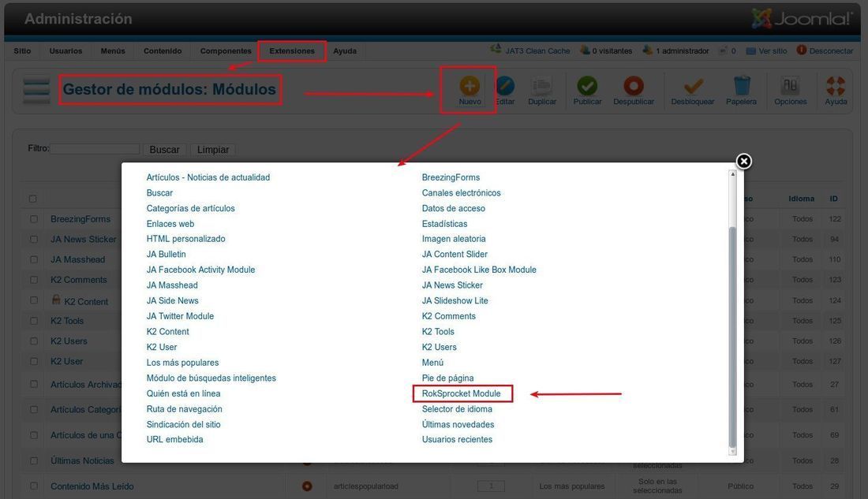Toggle the select-all checkbox in table header
Screen dimensions: 868x499
[32, 199]
